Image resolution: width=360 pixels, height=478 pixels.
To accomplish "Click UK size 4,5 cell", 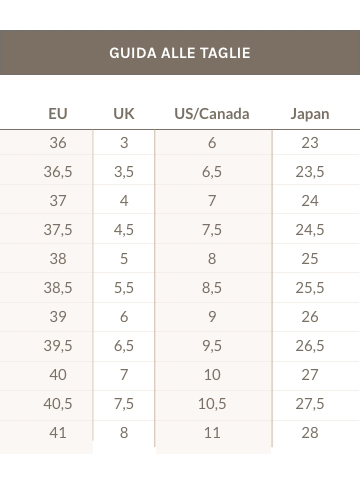I will tap(124, 230).
